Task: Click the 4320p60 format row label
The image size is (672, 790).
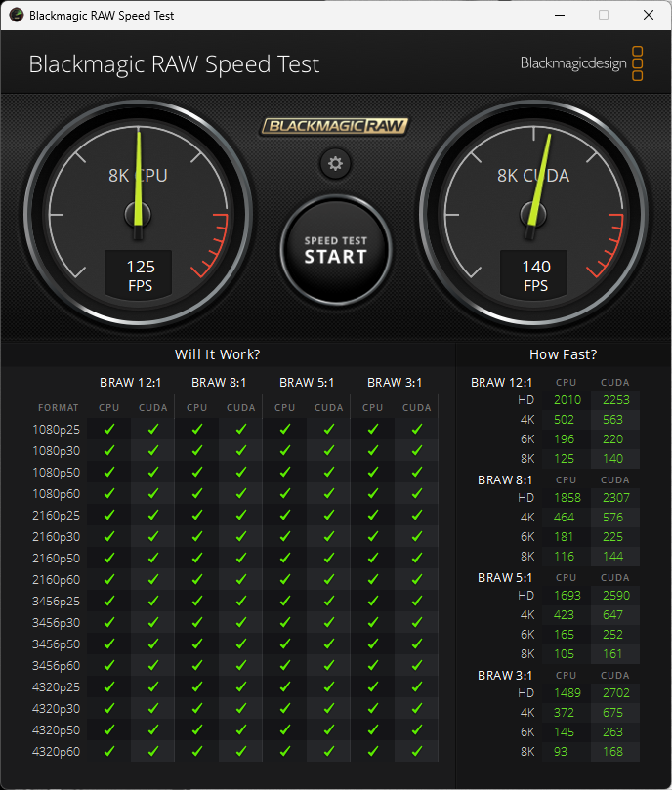Action: coord(56,752)
